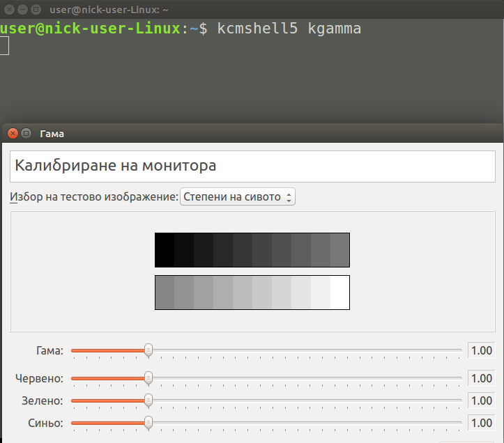Click the dark grayscale test strip
Viewport: 504px width, 443px height.
[x=252, y=250]
